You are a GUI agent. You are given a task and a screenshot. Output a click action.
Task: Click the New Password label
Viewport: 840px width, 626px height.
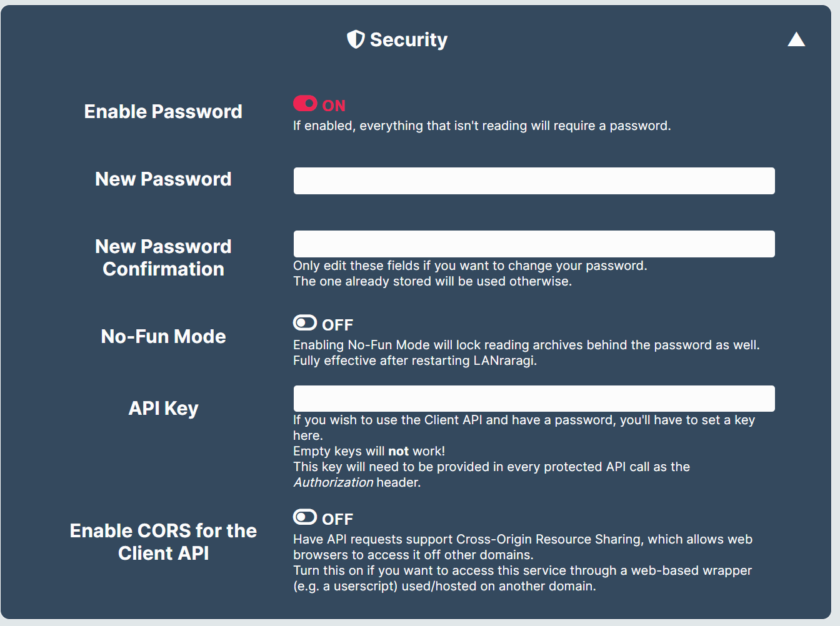point(163,179)
